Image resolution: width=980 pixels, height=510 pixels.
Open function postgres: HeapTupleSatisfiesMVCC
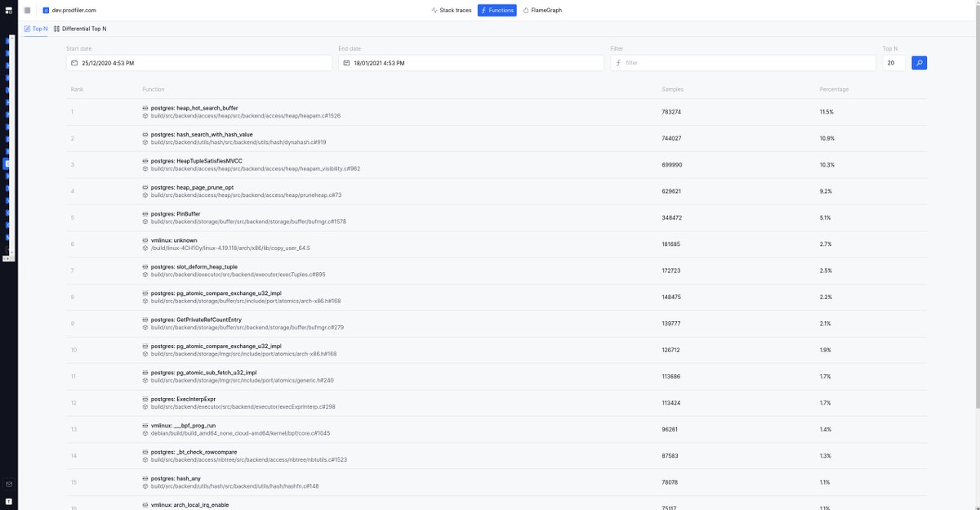(x=197, y=161)
